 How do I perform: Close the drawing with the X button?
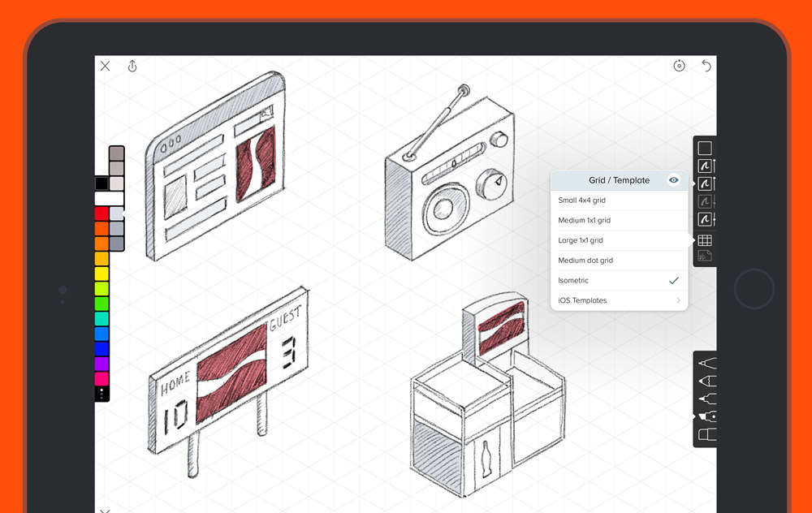tap(105, 67)
